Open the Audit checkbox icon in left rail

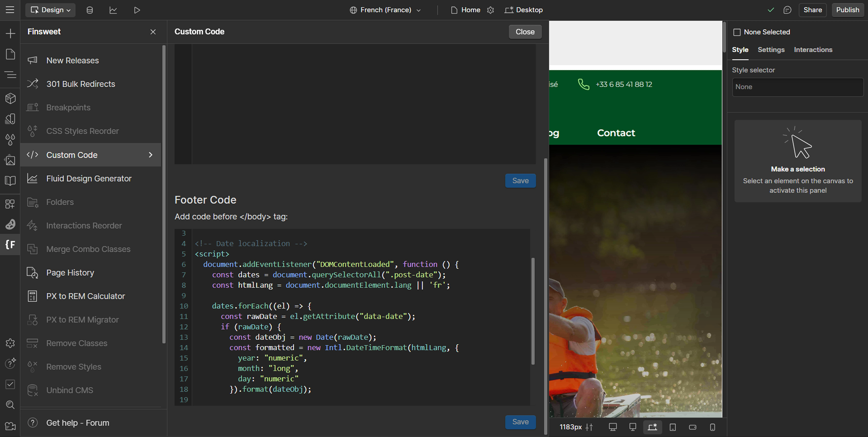(10, 384)
